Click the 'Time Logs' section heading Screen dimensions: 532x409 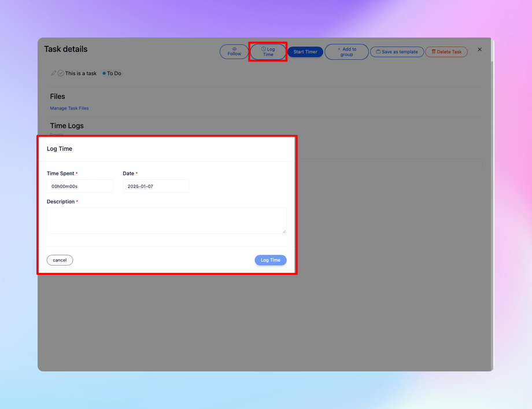[x=67, y=126]
